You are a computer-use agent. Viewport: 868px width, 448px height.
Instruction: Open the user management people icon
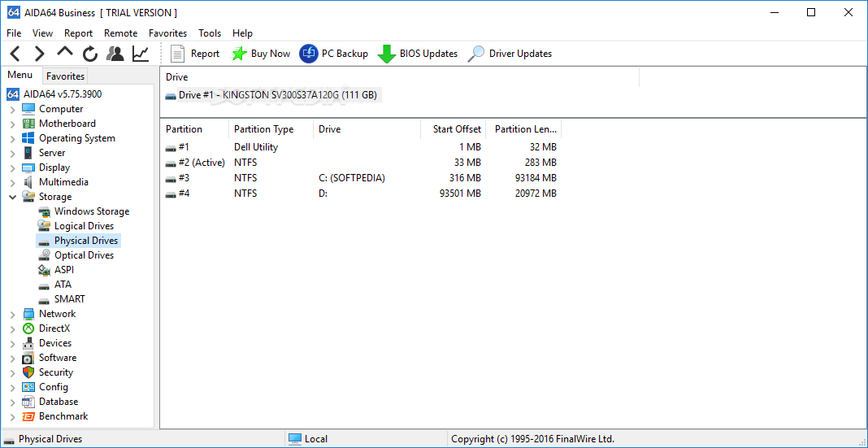pyautogui.click(x=115, y=54)
